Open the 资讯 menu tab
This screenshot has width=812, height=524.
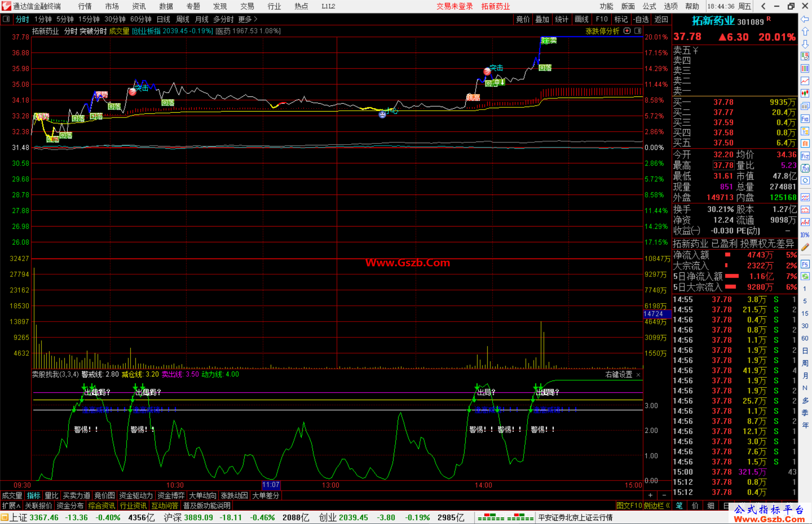pos(139,6)
